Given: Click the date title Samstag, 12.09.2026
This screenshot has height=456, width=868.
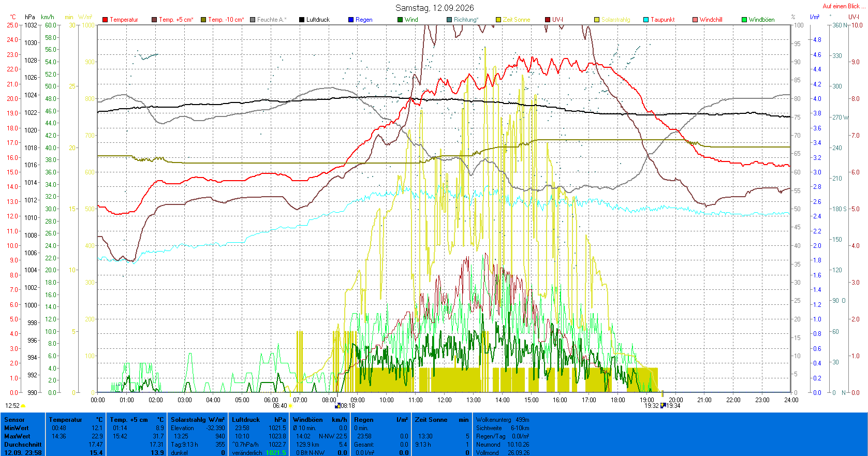Looking at the screenshot, I should coord(435,8).
